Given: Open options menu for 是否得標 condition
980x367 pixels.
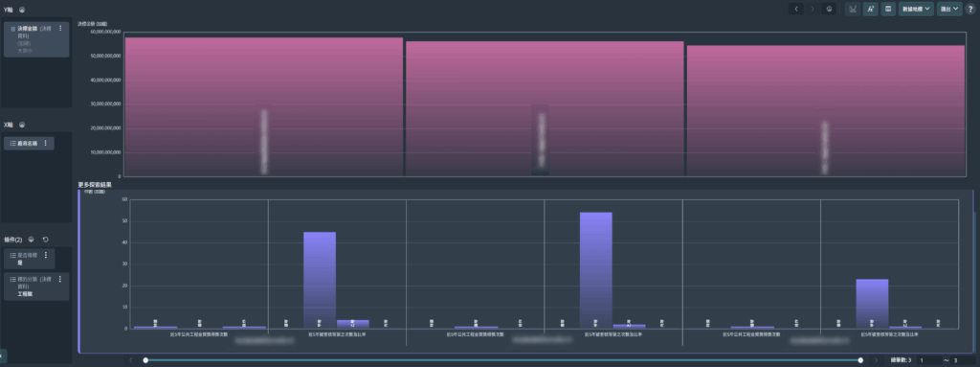Looking at the screenshot, I should (x=46, y=256).
